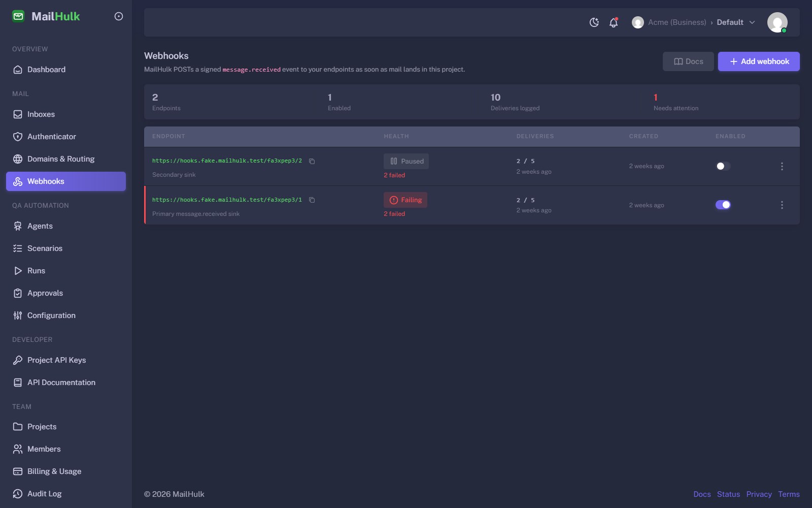Enable the fa3xpep3/2 webhook toggle
The height and width of the screenshot is (508, 812).
pyautogui.click(x=723, y=166)
